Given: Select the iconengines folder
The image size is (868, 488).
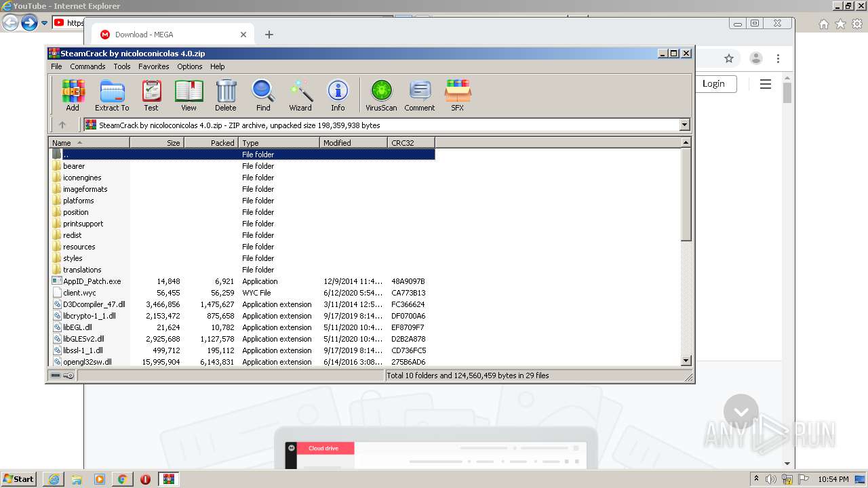Looking at the screenshot, I should pyautogui.click(x=82, y=178).
